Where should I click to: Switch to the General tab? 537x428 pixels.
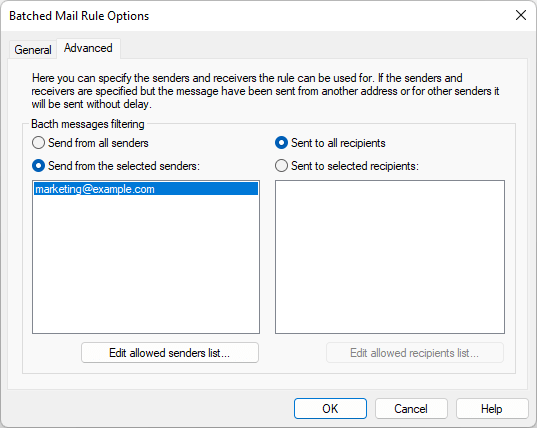tap(33, 50)
